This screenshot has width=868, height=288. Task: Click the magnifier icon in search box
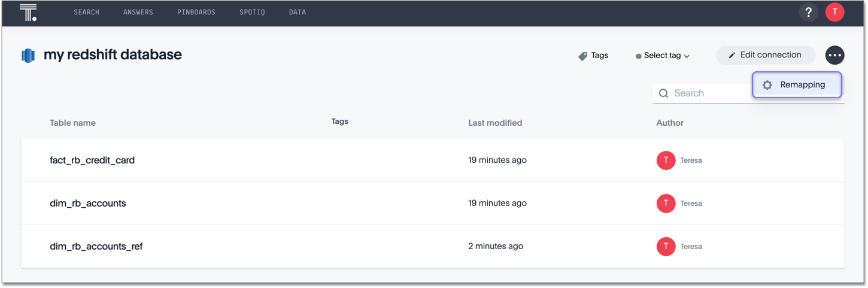click(663, 93)
